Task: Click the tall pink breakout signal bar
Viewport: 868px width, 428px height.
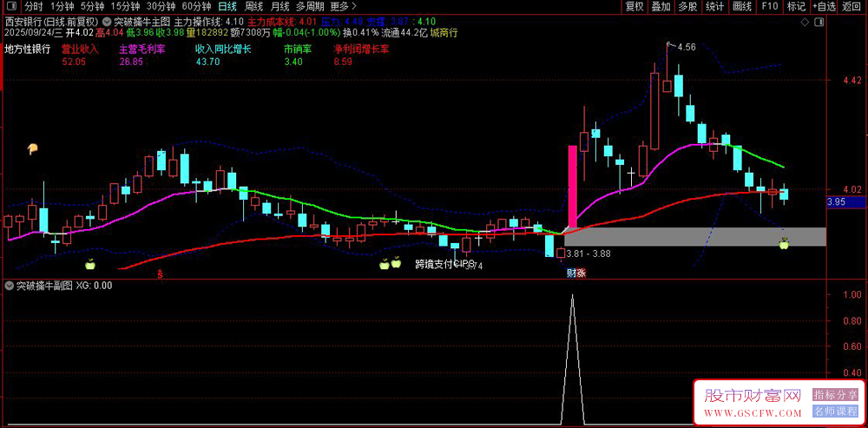Action: (x=572, y=188)
